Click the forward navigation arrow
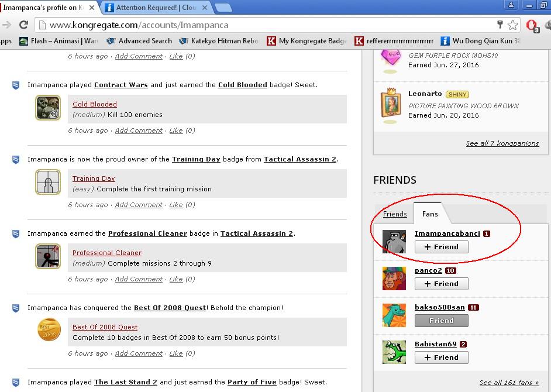Viewport: 551px width, 392px height. 6,25
